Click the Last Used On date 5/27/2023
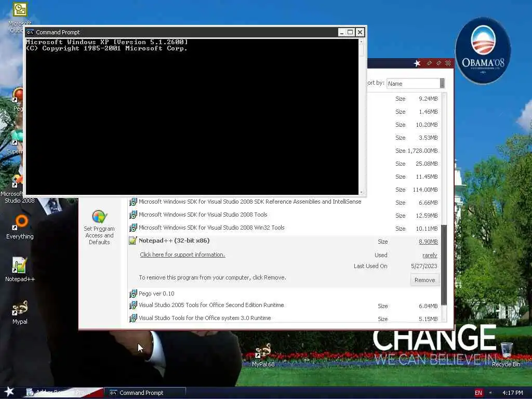The height and width of the screenshot is (399, 532). [x=424, y=267]
